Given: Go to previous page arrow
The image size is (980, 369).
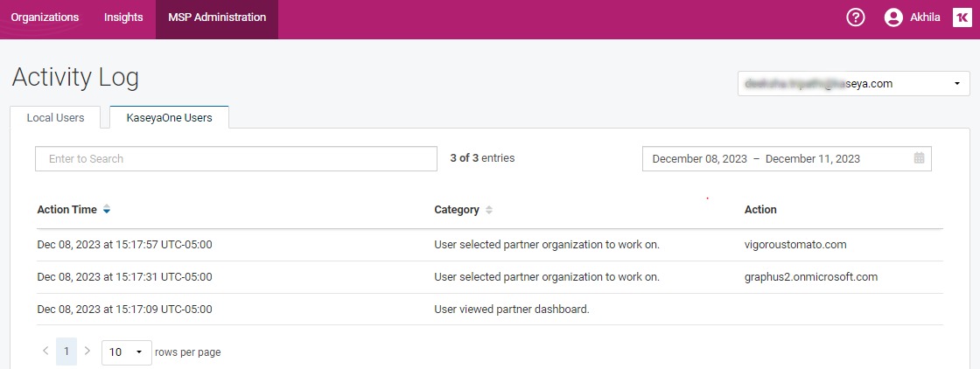Looking at the screenshot, I should [45, 352].
